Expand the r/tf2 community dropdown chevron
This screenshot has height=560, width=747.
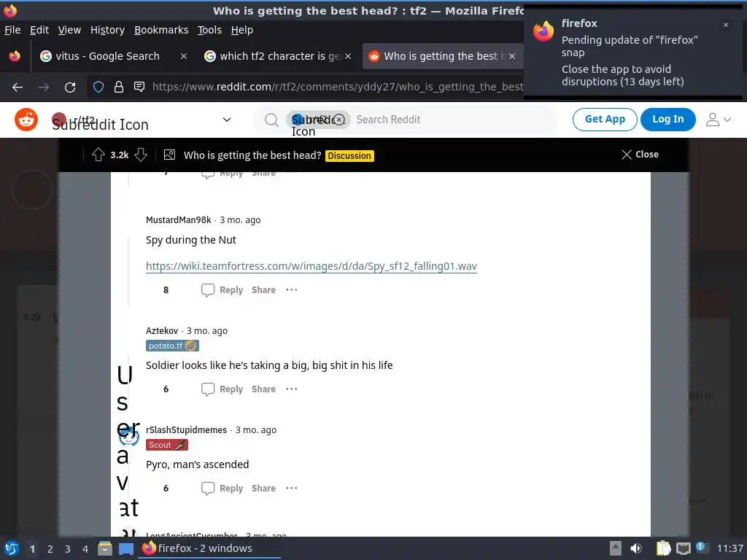tap(227, 120)
